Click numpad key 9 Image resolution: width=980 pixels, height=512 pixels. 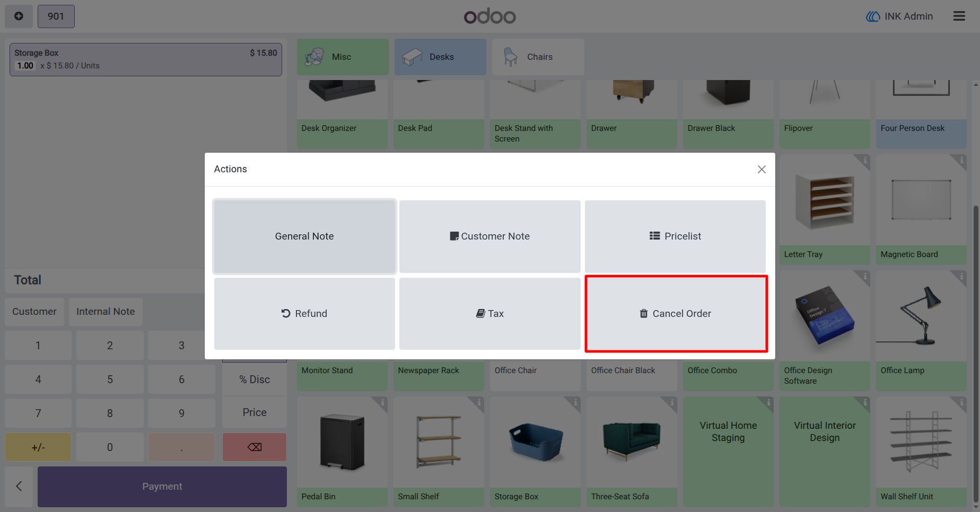pyautogui.click(x=181, y=413)
